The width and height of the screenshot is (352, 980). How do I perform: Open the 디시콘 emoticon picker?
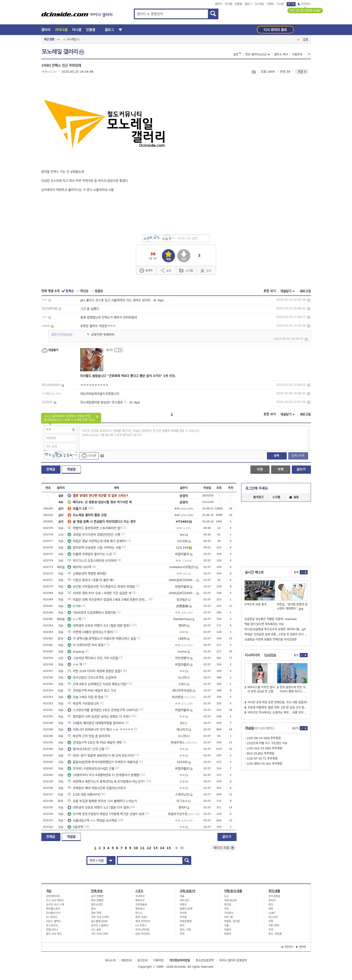tap(89, 455)
